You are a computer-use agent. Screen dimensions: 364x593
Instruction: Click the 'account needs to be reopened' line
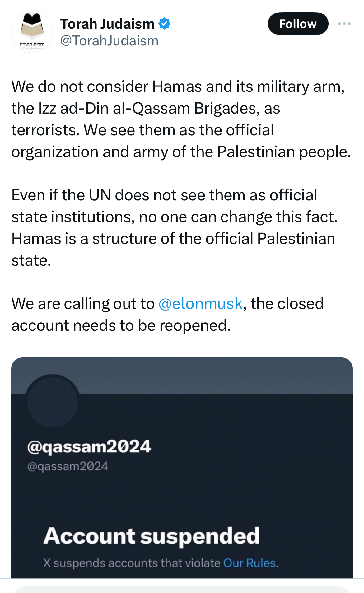coord(121,325)
